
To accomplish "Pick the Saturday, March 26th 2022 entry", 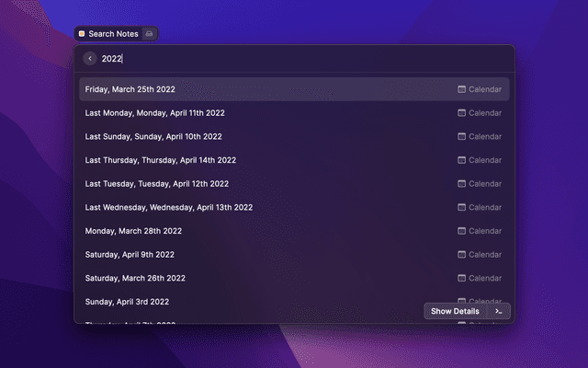I will (135, 278).
